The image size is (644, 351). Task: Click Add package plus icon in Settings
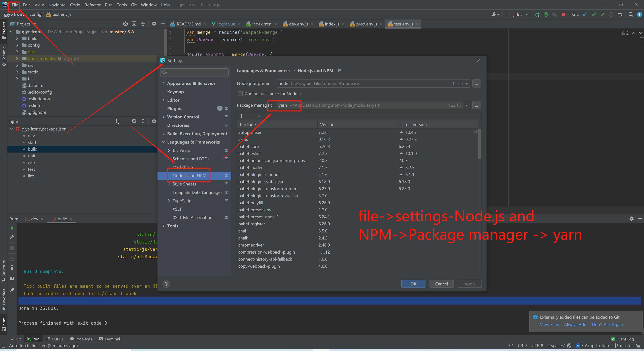(x=241, y=116)
